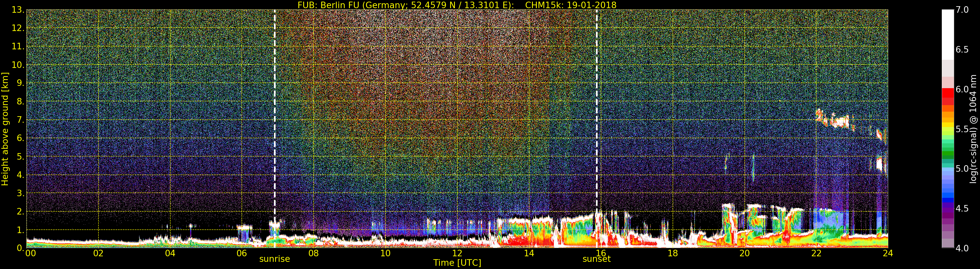Viewport: 980px width, 269px height.
Task: Click the sunset label below the time axis
Action: [596, 259]
